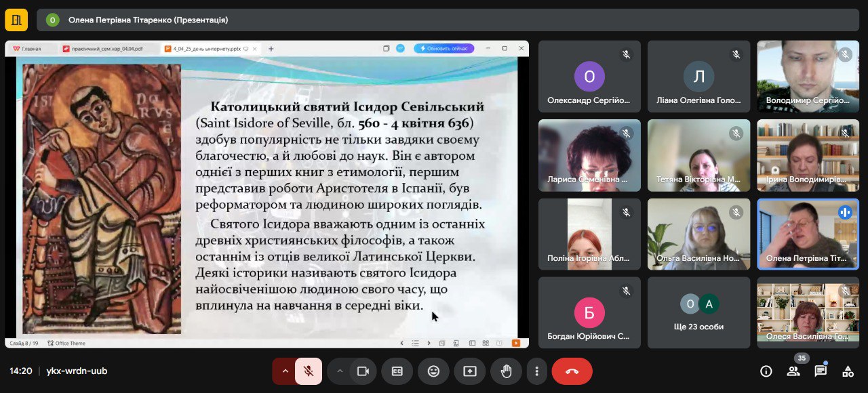The image size is (868, 393).
Task: Select Олександр Сергійович participant tile
Action: pyautogui.click(x=589, y=76)
